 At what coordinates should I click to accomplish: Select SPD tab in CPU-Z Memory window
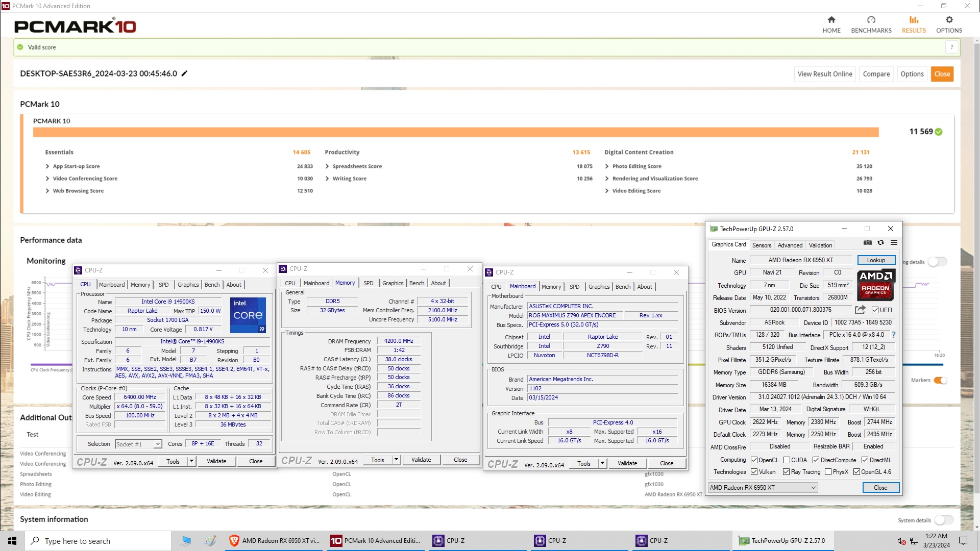pos(368,283)
